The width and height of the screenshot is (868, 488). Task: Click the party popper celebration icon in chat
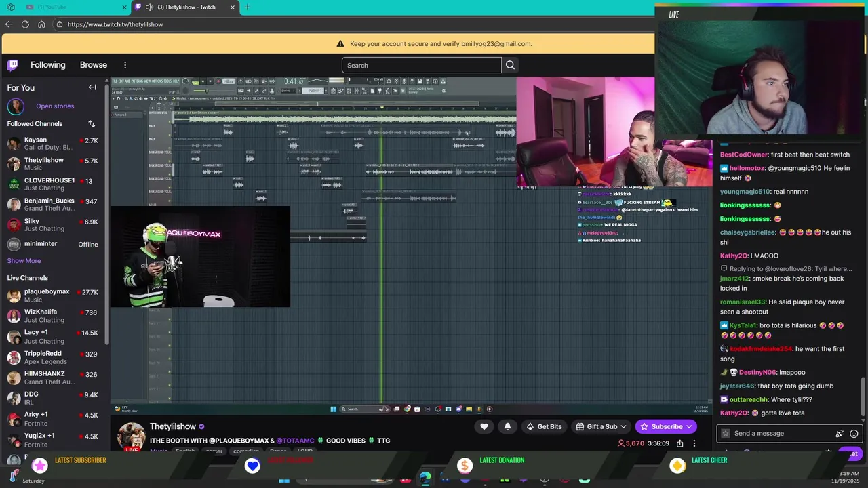click(840, 434)
